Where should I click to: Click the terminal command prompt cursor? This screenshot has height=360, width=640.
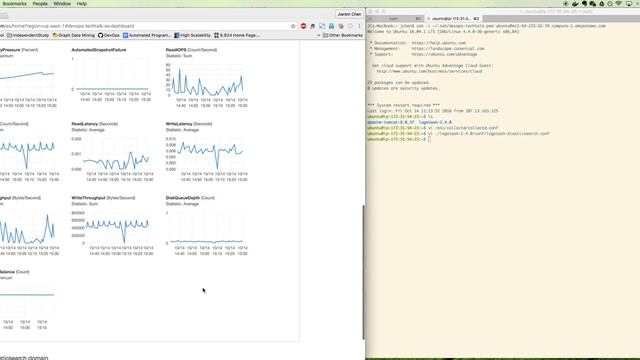point(429,139)
